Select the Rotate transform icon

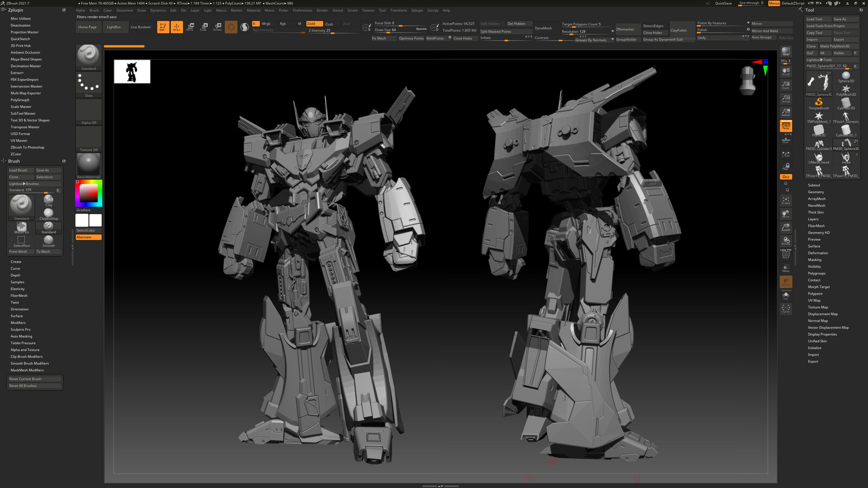217,27
